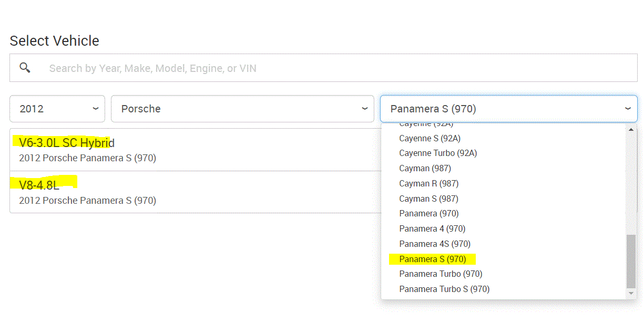Pick Panamera Turbo (970) model
Image resolution: width=644 pixels, height=333 pixels.
(441, 274)
